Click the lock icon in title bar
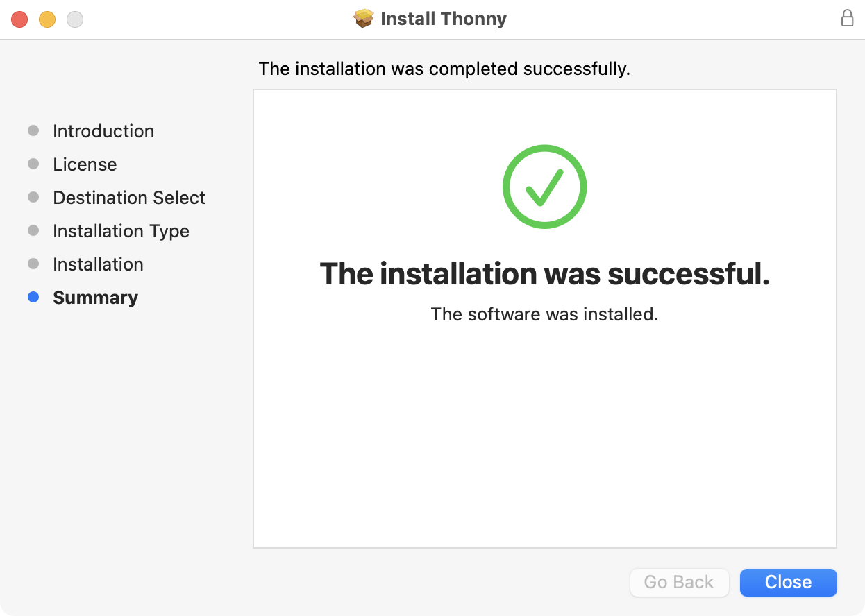This screenshot has height=616, width=865. coord(847,18)
